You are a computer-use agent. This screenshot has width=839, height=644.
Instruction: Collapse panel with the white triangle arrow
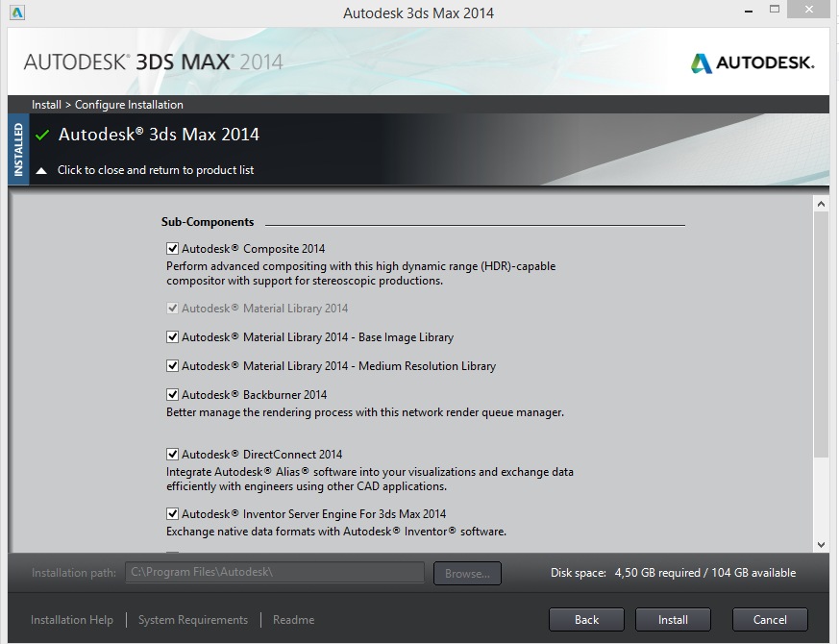(41, 171)
